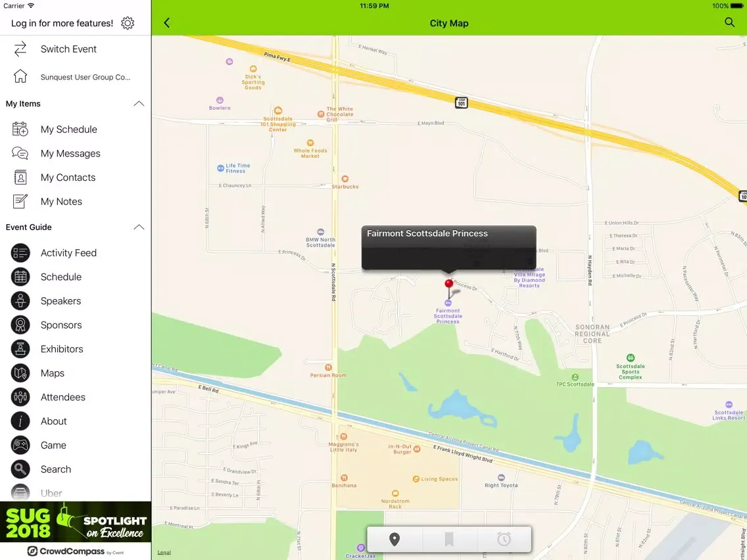Click the Uber car icon
Image resolution: width=747 pixels, height=560 pixels.
click(20, 492)
